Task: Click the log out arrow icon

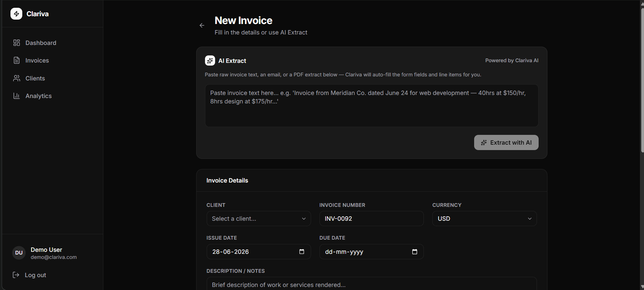Action: [16, 275]
